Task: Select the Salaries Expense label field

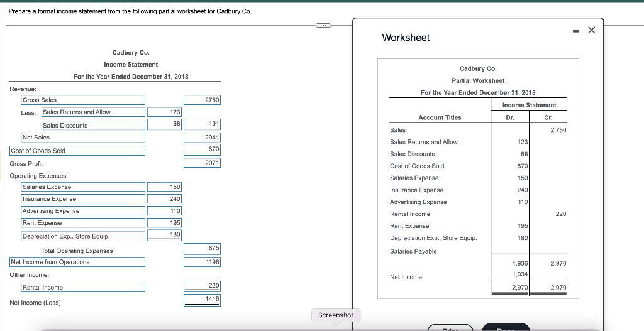Action: point(84,187)
